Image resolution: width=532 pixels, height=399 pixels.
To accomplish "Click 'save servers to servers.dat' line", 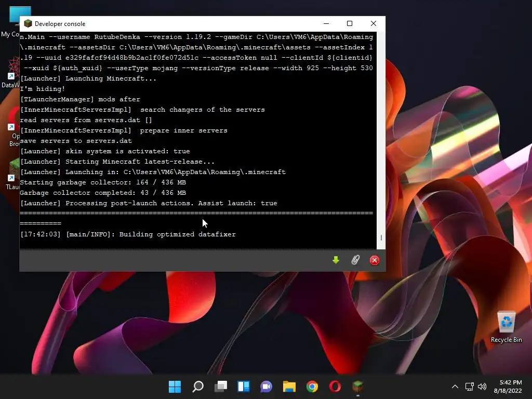I will (x=76, y=141).
